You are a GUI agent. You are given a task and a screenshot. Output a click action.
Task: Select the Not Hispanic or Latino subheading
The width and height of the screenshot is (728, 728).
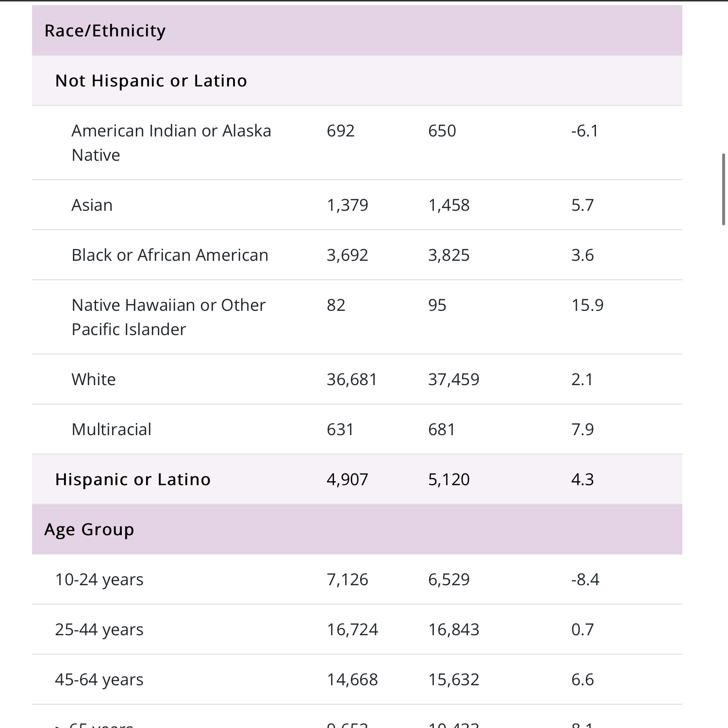pos(151,81)
